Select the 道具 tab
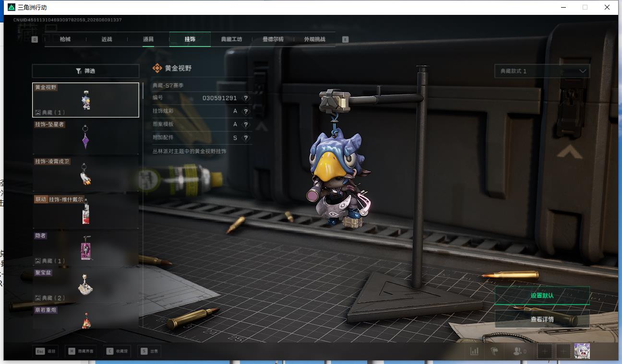Viewport: 622px width, 364px height. (148, 39)
